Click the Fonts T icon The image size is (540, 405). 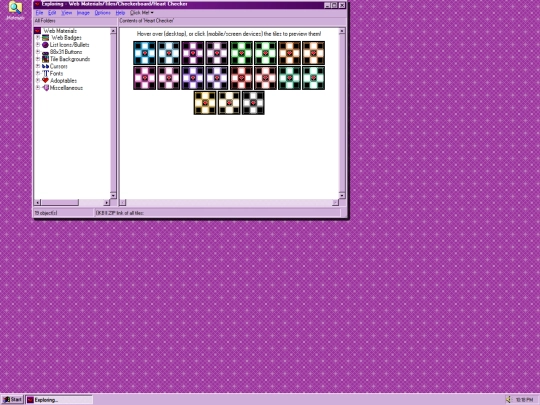click(x=45, y=73)
